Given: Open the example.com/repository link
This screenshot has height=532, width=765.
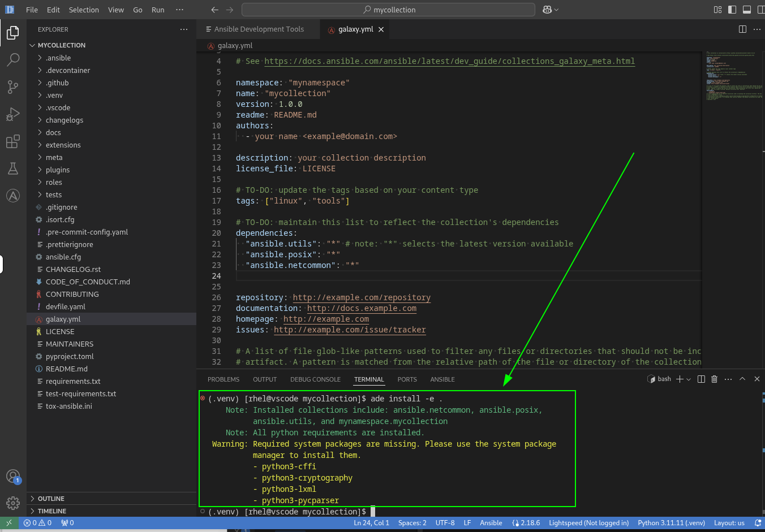Looking at the screenshot, I should 362,297.
